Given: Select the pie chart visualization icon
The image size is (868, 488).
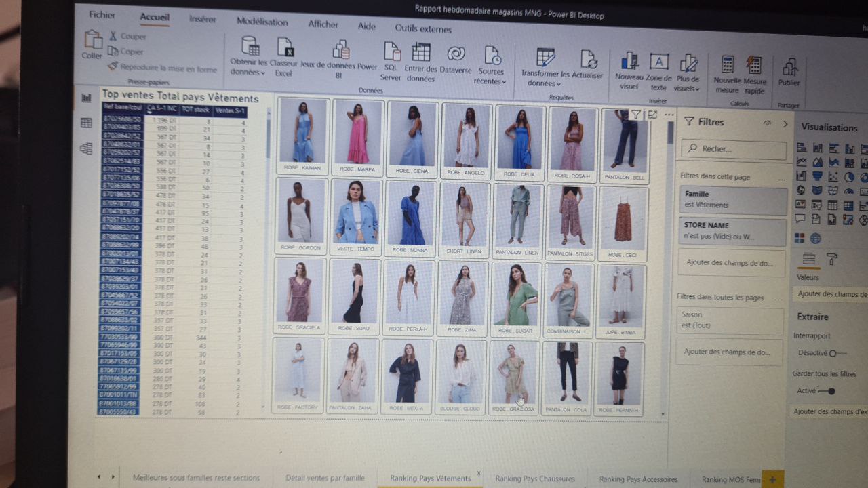Looking at the screenshot, I should click(x=848, y=177).
